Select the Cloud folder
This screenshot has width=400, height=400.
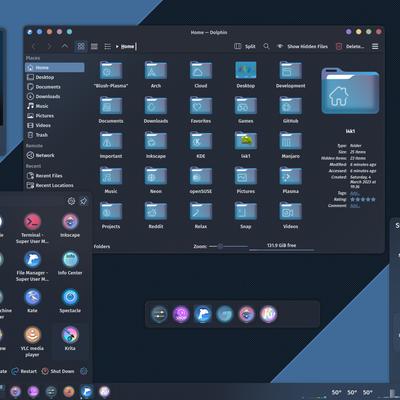[x=201, y=74]
